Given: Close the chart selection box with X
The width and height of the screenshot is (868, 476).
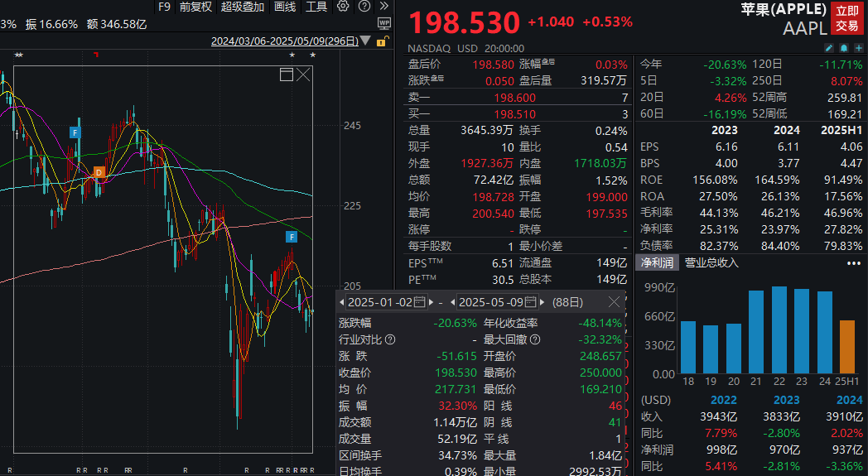Looking at the screenshot, I should [x=303, y=75].
